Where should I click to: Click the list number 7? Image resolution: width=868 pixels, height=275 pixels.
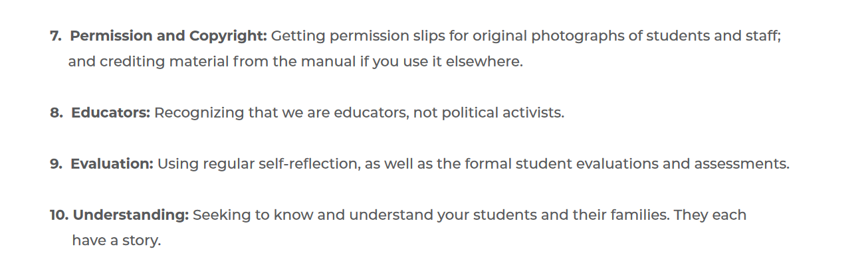click(x=55, y=36)
